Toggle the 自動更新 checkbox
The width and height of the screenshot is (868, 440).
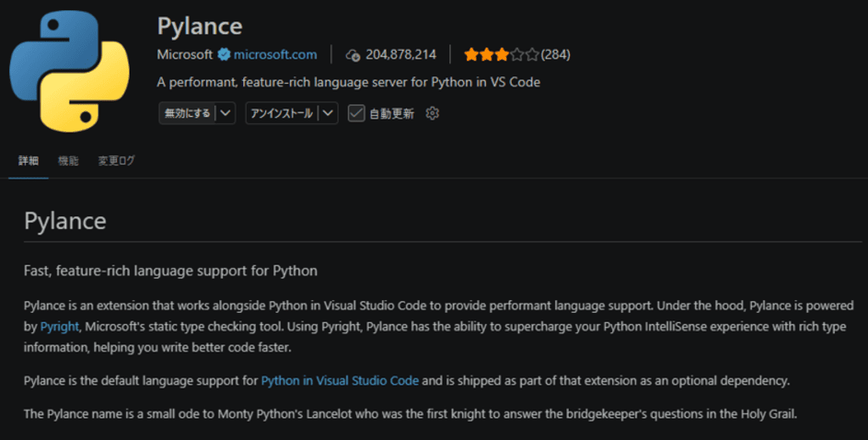tap(356, 113)
